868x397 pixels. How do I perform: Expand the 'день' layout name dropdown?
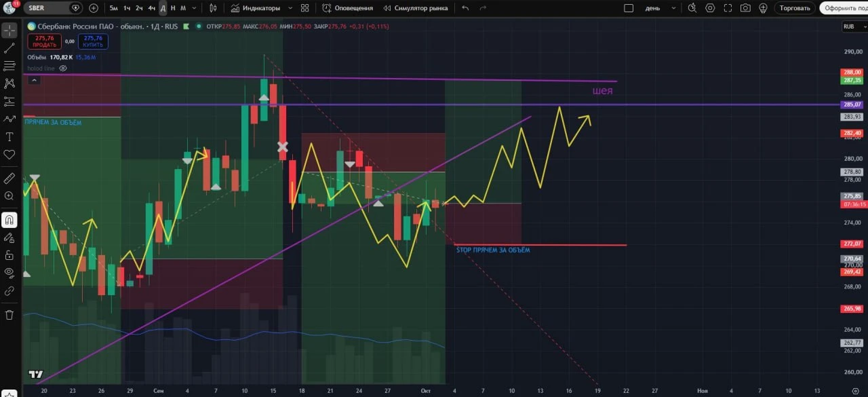click(x=673, y=8)
